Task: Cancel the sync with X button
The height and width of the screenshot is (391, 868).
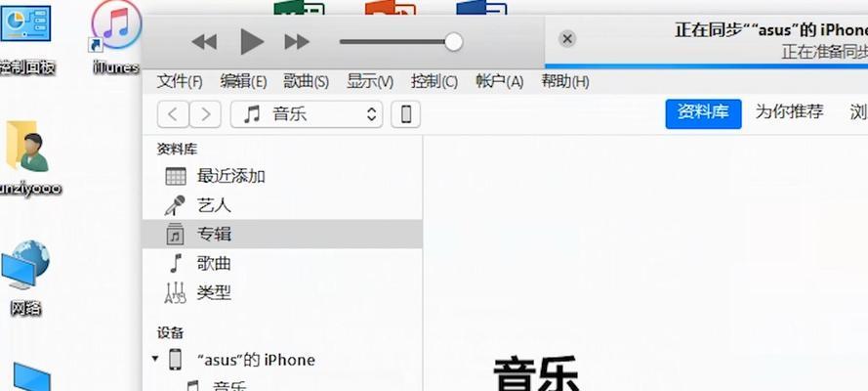Action: click(x=567, y=39)
